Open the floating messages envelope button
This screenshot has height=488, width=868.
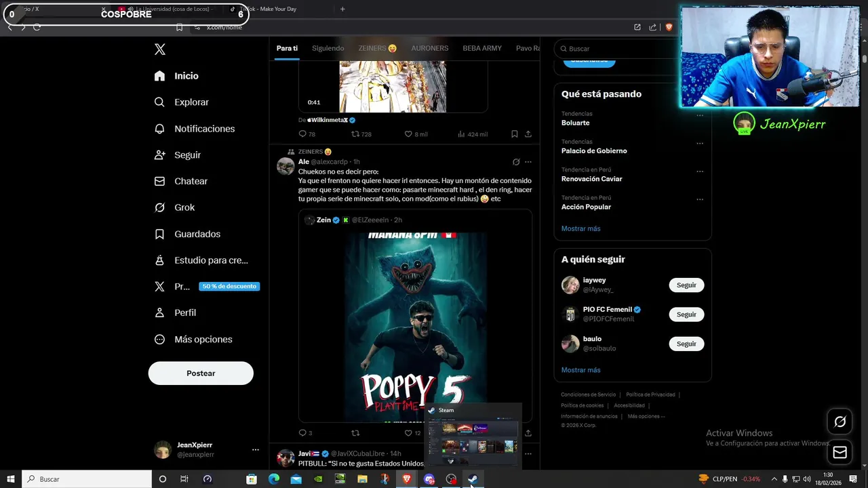pyautogui.click(x=840, y=452)
